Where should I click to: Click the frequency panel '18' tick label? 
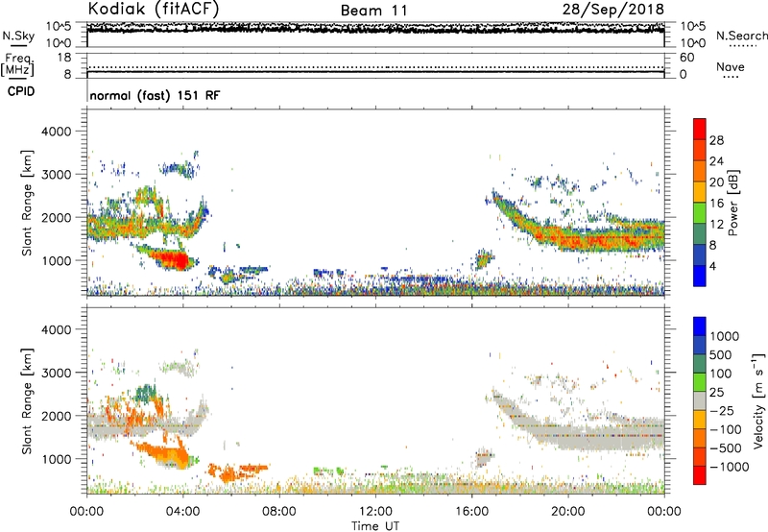click(64, 58)
